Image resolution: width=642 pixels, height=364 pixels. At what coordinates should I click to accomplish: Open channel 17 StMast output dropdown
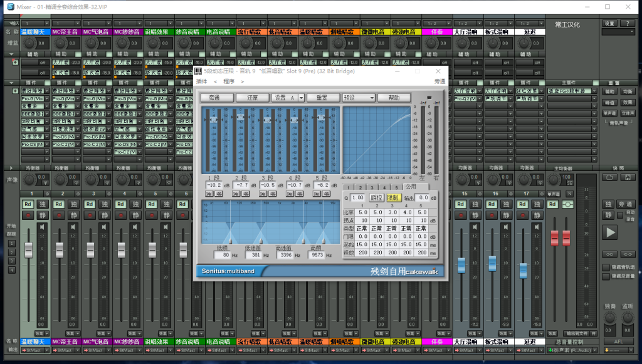541,350
